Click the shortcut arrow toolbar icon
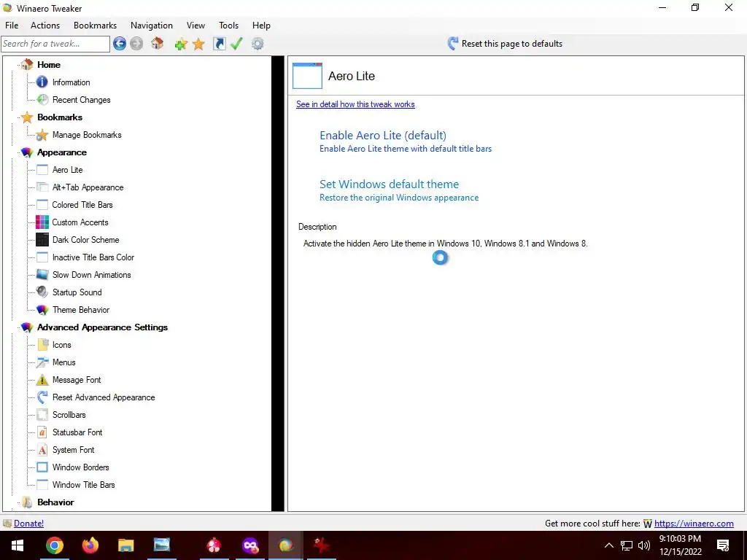The height and width of the screenshot is (560, 747). point(219,44)
